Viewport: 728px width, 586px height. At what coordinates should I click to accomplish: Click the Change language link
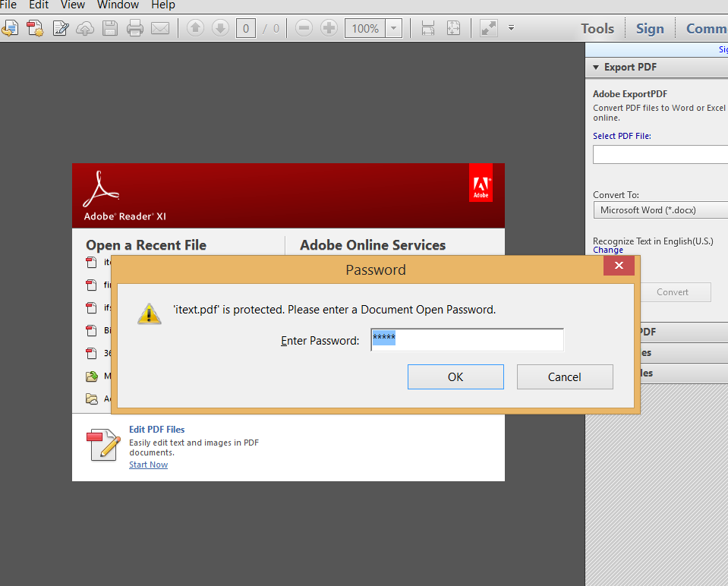pos(607,250)
